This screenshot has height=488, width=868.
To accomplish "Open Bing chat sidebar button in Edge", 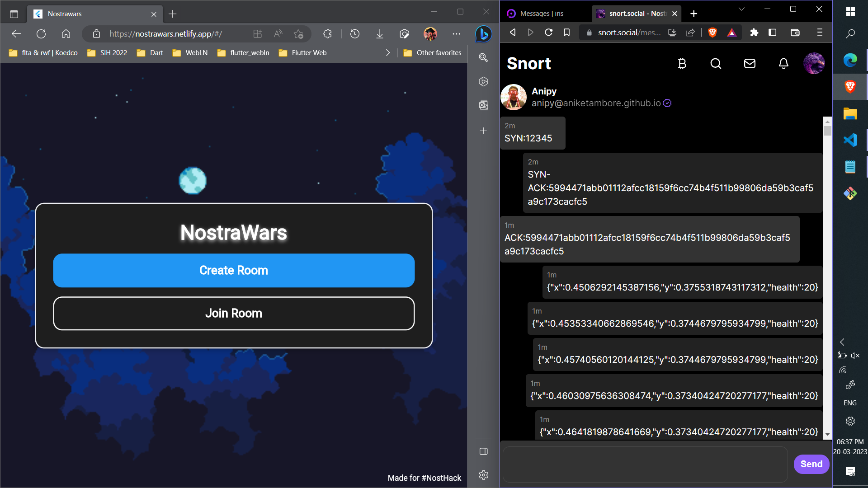I will click(x=483, y=34).
